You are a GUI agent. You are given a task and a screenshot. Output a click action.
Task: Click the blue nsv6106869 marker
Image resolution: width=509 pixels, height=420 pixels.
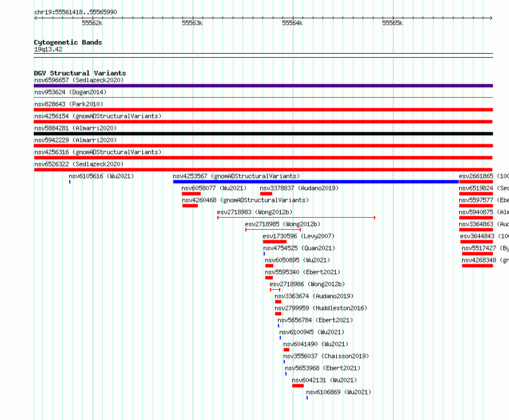pos(307,398)
